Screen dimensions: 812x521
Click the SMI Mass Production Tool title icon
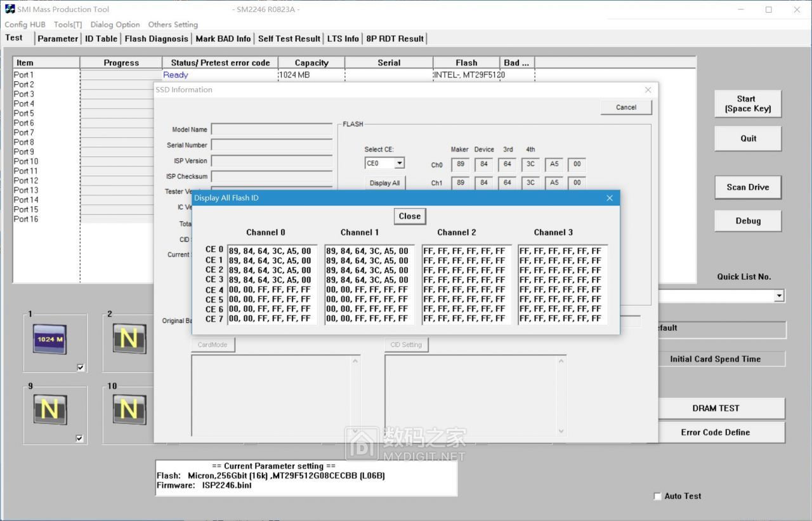[10, 10]
